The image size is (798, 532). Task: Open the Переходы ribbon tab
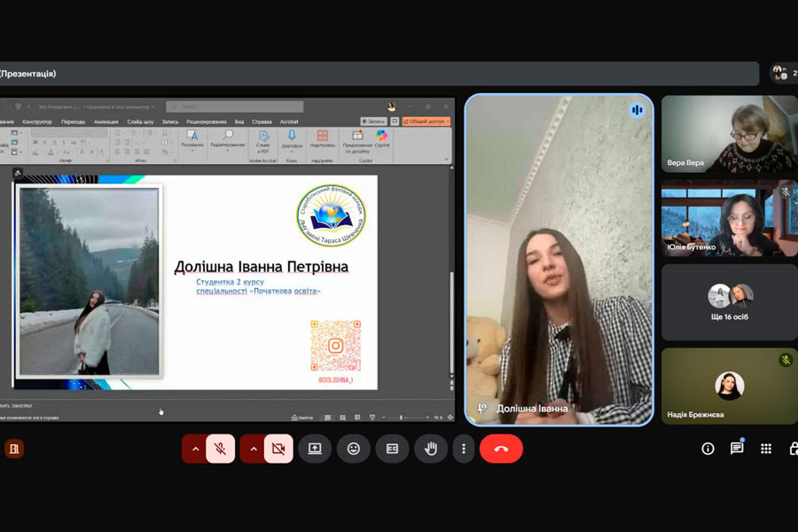(74, 121)
